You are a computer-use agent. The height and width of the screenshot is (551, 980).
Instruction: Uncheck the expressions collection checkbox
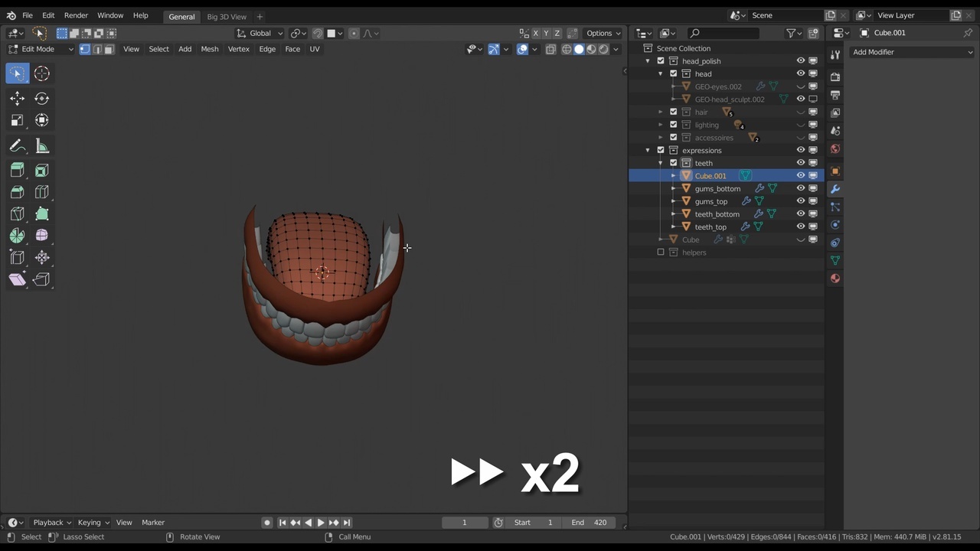pyautogui.click(x=661, y=150)
